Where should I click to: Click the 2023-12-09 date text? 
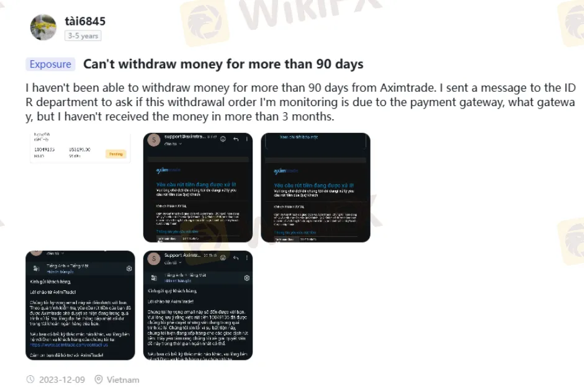(x=62, y=380)
